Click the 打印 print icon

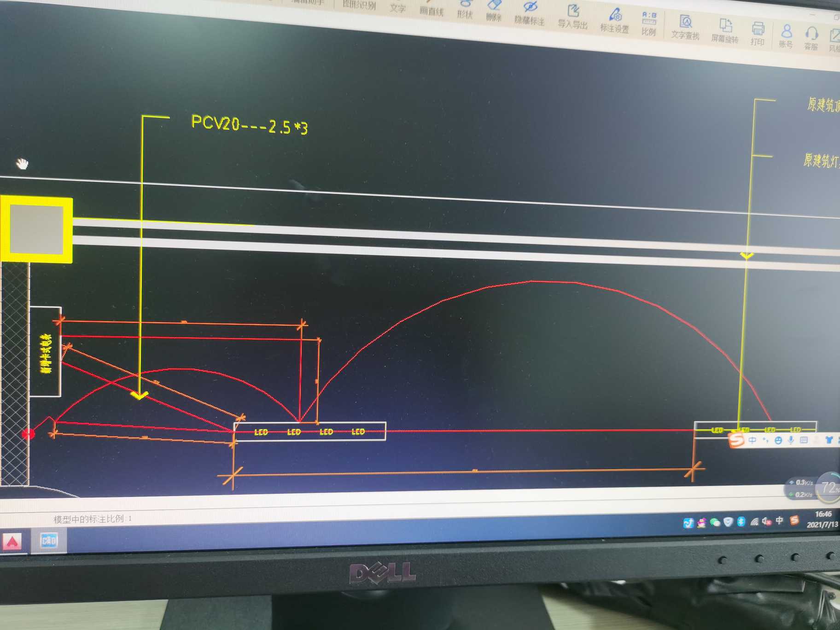pyautogui.click(x=758, y=34)
